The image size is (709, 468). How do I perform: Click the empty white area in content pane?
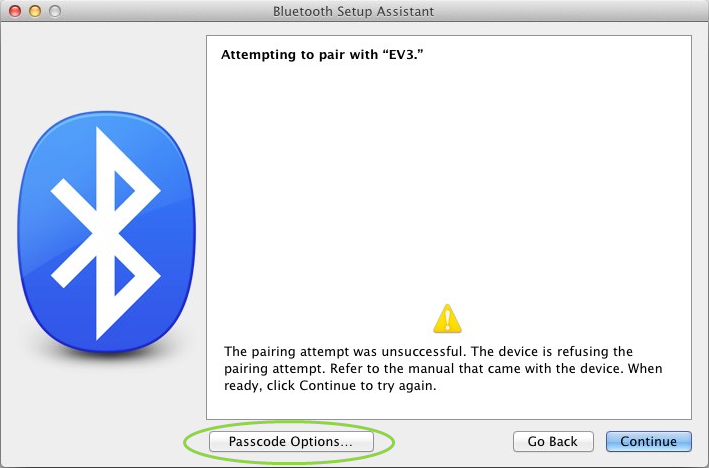pyautogui.click(x=447, y=180)
